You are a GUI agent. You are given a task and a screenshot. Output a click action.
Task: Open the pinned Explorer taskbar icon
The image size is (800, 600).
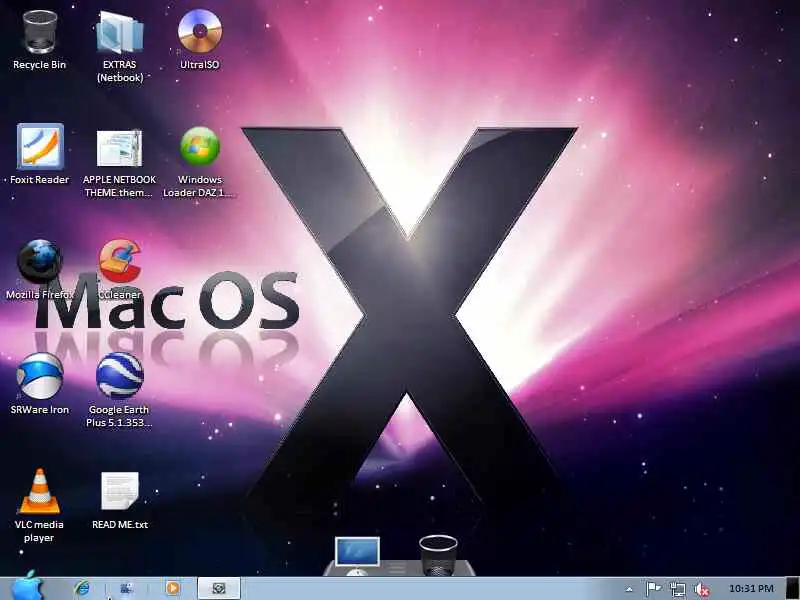click(126, 588)
